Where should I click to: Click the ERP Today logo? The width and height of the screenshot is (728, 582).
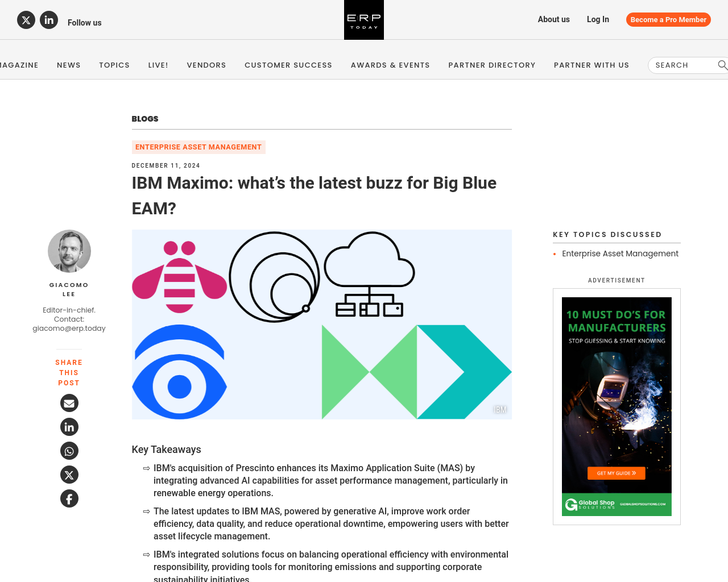(x=364, y=20)
